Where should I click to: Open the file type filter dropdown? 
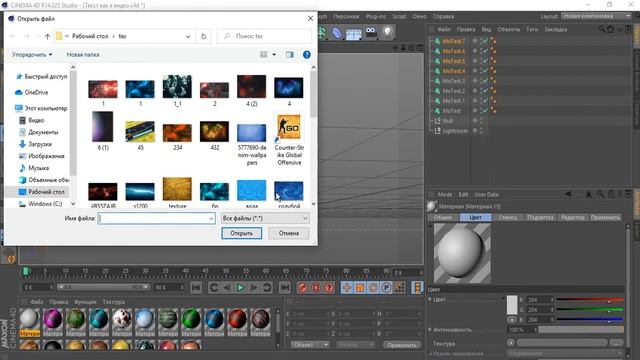(x=264, y=218)
